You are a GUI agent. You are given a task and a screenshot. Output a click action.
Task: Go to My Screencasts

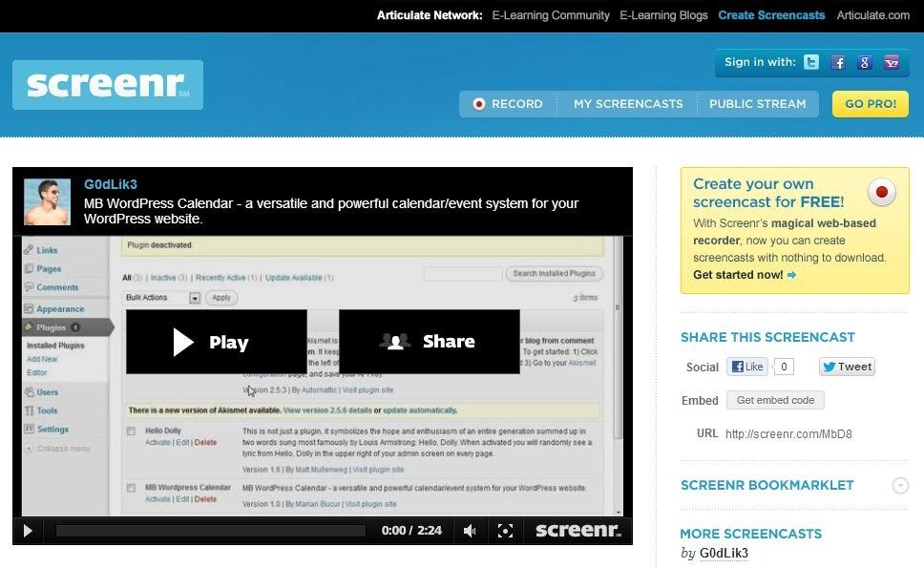(628, 104)
